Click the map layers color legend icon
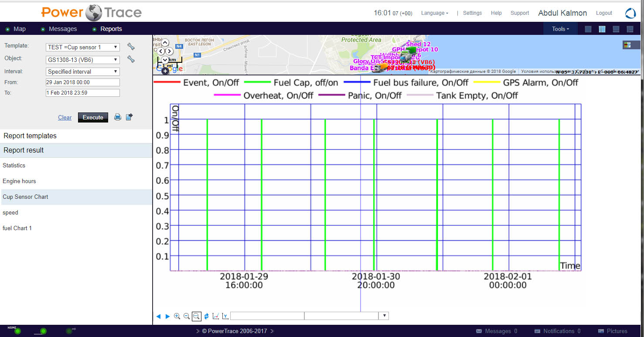Image resolution: width=644 pixels, height=337 pixels. tap(627, 44)
